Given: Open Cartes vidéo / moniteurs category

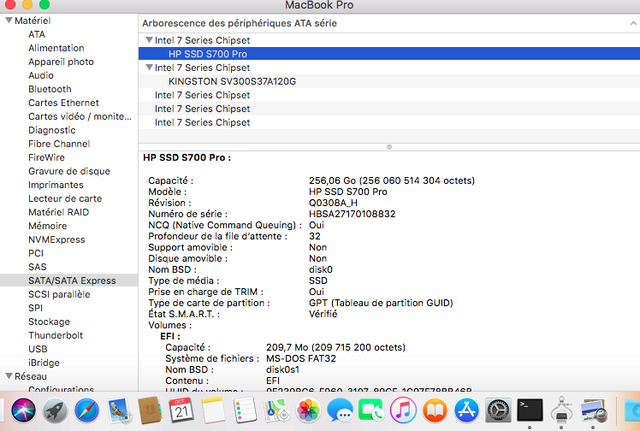Looking at the screenshot, I should point(80,116).
